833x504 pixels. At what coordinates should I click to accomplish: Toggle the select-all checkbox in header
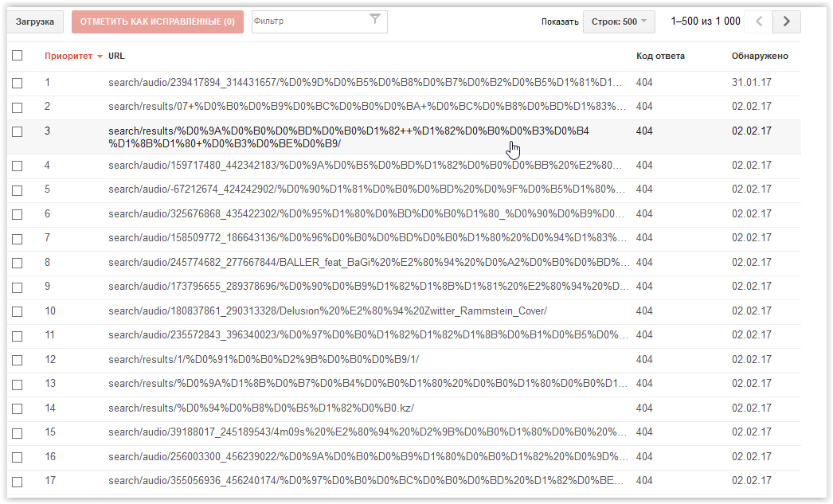pyautogui.click(x=18, y=56)
